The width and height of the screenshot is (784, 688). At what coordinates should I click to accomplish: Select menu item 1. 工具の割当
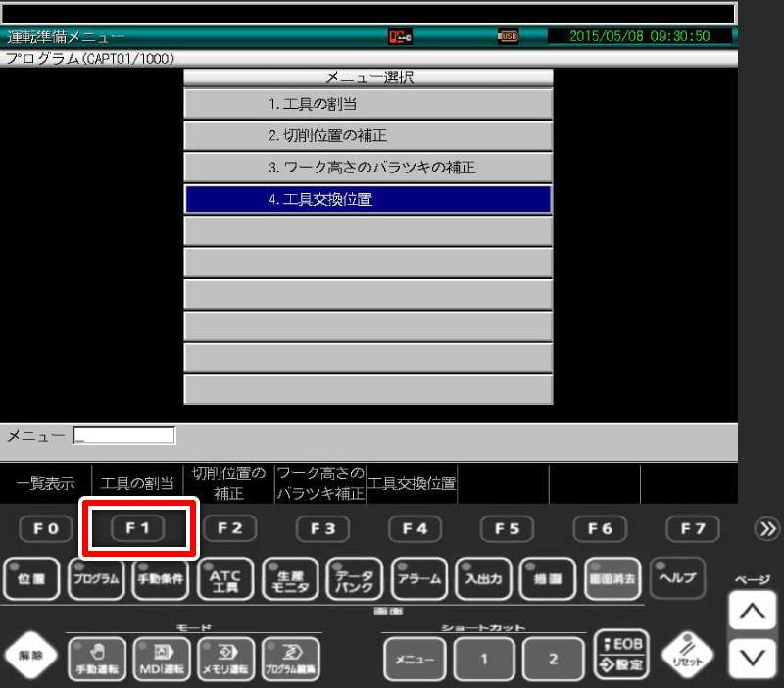pos(367,104)
